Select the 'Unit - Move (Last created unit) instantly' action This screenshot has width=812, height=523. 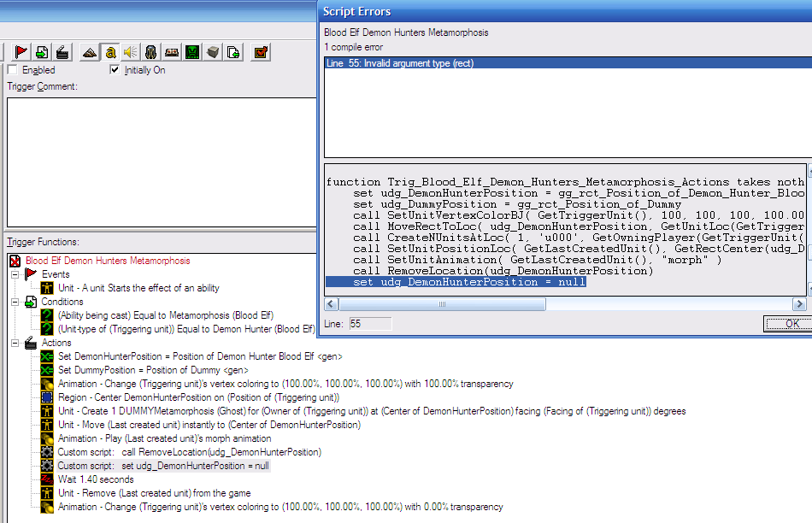(x=209, y=425)
